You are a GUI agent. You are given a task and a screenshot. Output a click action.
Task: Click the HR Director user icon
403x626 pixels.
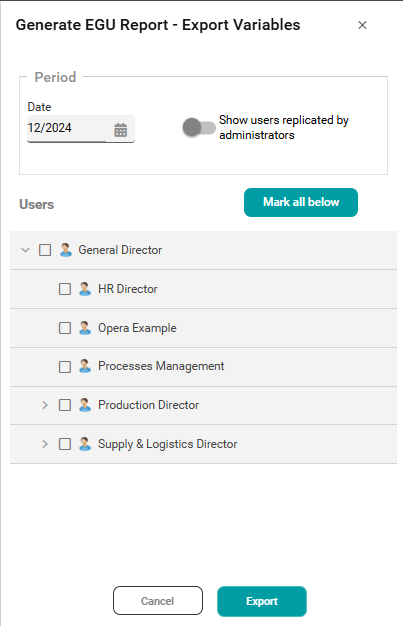pyautogui.click(x=85, y=289)
